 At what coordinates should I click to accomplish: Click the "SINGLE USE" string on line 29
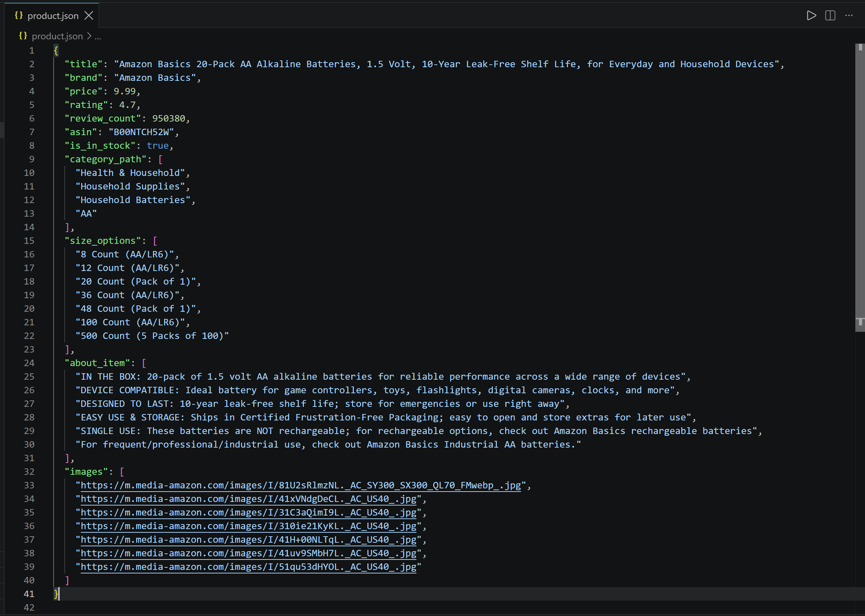[x=416, y=431]
